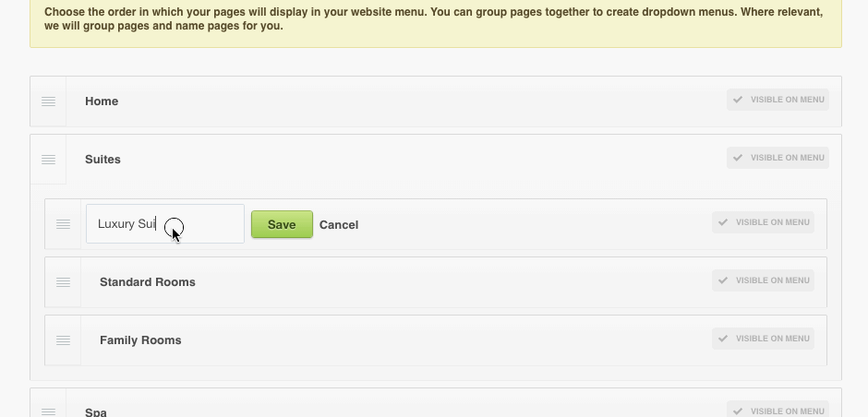Click the drag handle beside Standard Rooms
868x417 pixels.
pyautogui.click(x=63, y=282)
